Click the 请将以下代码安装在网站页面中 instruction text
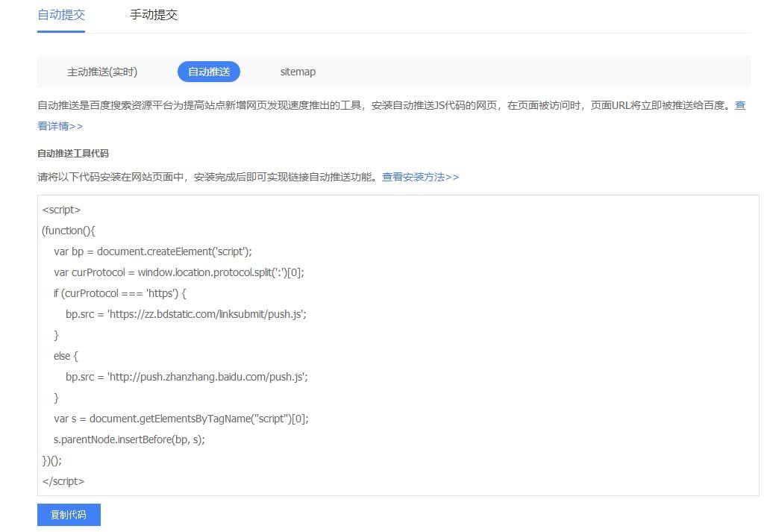This screenshot has height=532, width=773. click(x=207, y=177)
